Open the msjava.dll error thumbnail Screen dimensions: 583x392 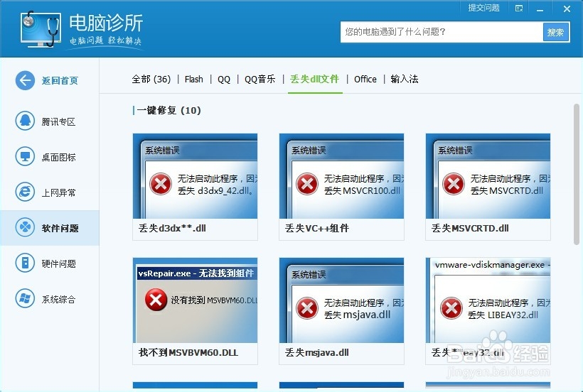point(341,300)
